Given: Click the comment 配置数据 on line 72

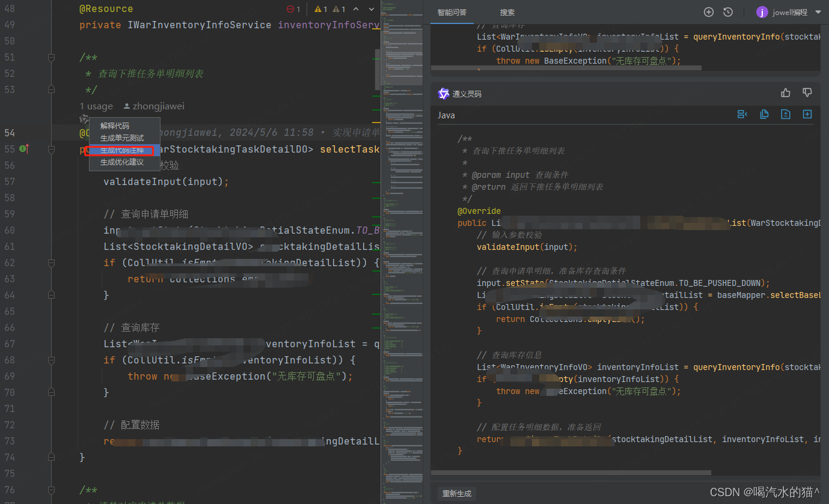Looking at the screenshot, I should (132, 425).
